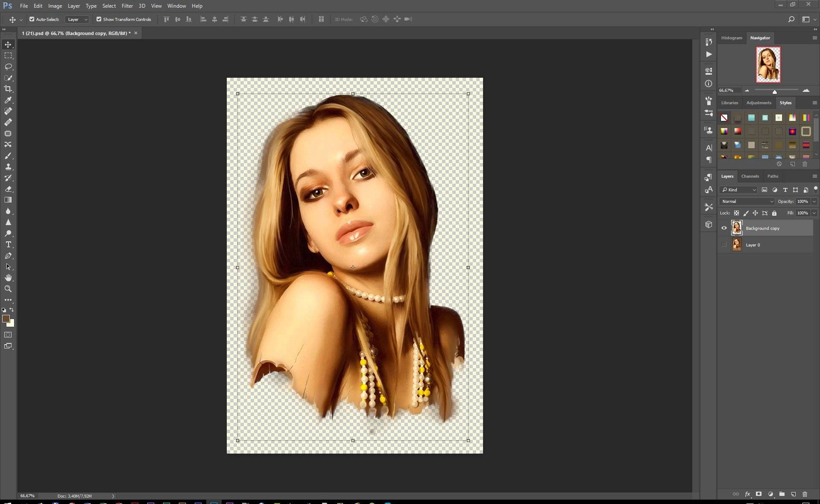The height and width of the screenshot is (504, 820).
Task: Create a new layer
Action: pyautogui.click(x=794, y=494)
